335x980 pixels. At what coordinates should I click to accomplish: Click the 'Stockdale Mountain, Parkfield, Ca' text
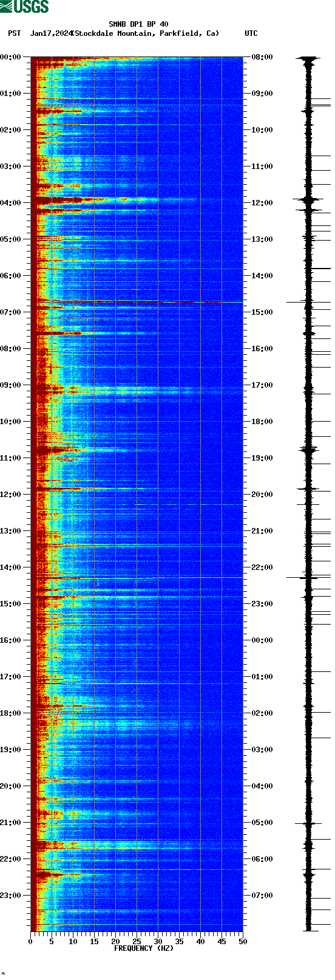click(145, 33)
